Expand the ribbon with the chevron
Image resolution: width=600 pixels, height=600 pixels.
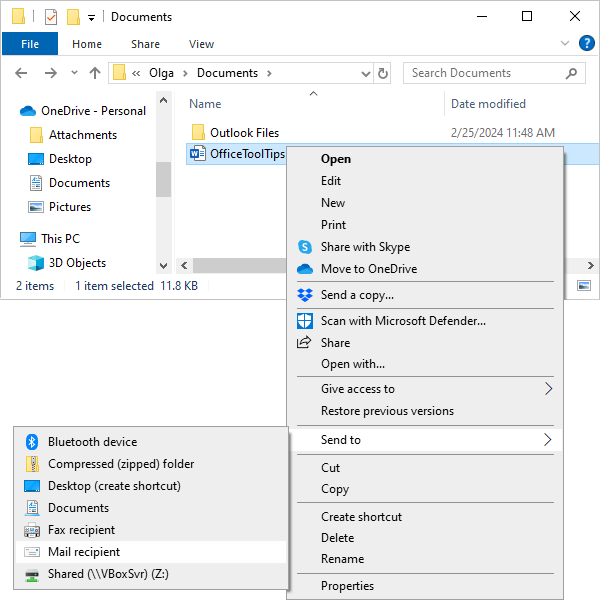tap(565, 43)
